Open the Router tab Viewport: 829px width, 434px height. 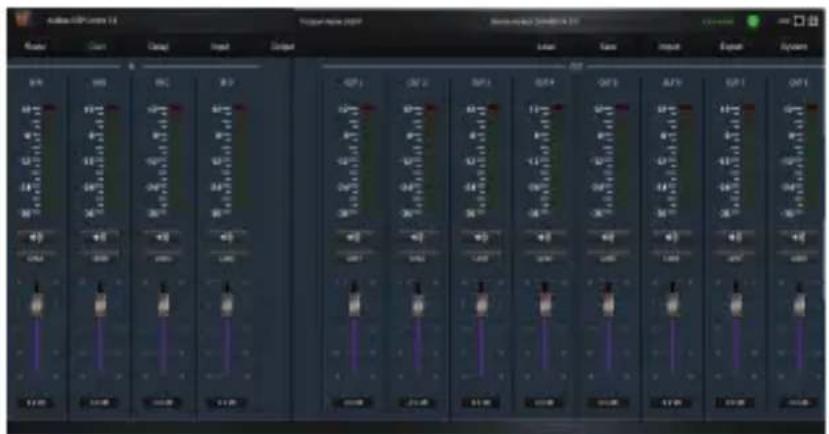[35, 47]
